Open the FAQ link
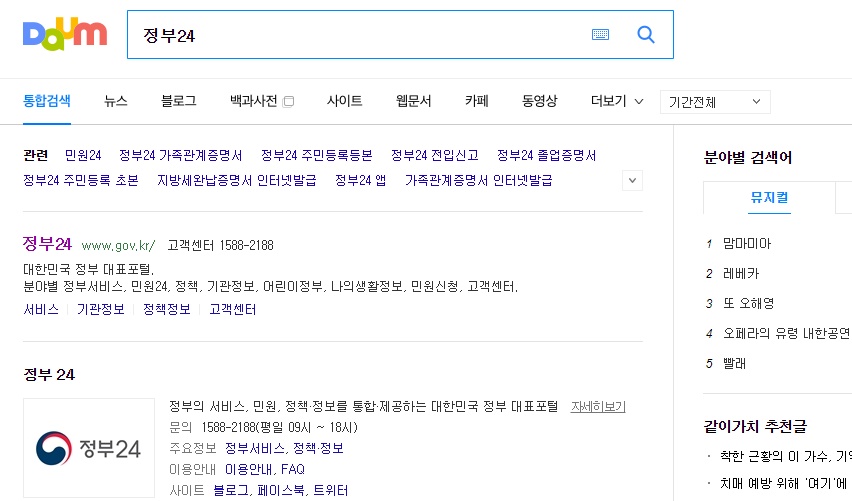 [293, 469]
